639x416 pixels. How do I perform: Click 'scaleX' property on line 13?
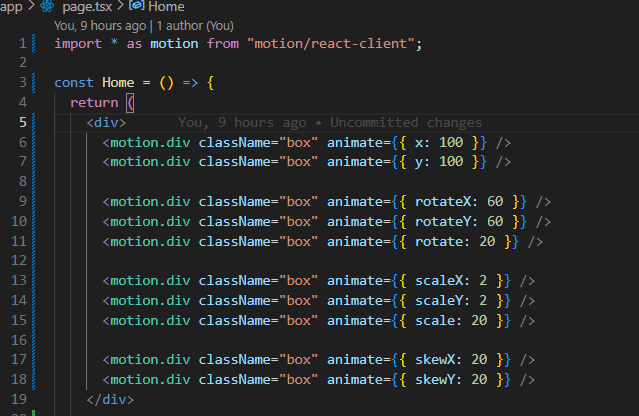(x=439, y=280)
